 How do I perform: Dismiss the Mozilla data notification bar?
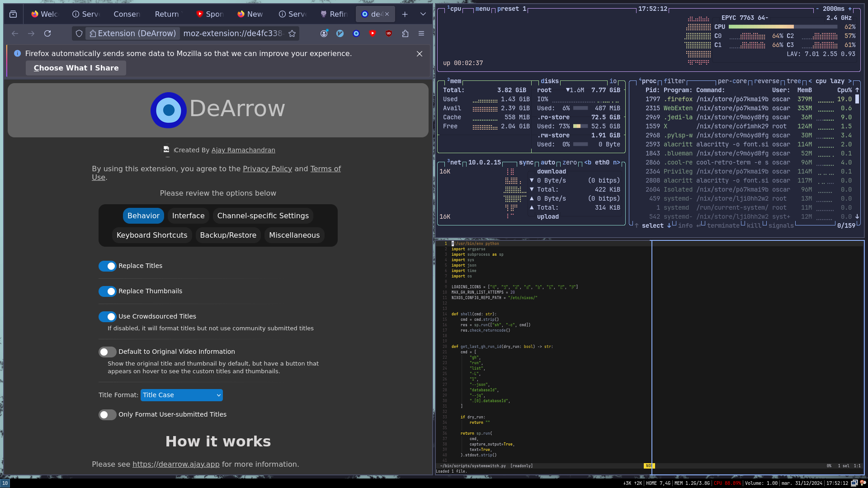pos(420,54)
